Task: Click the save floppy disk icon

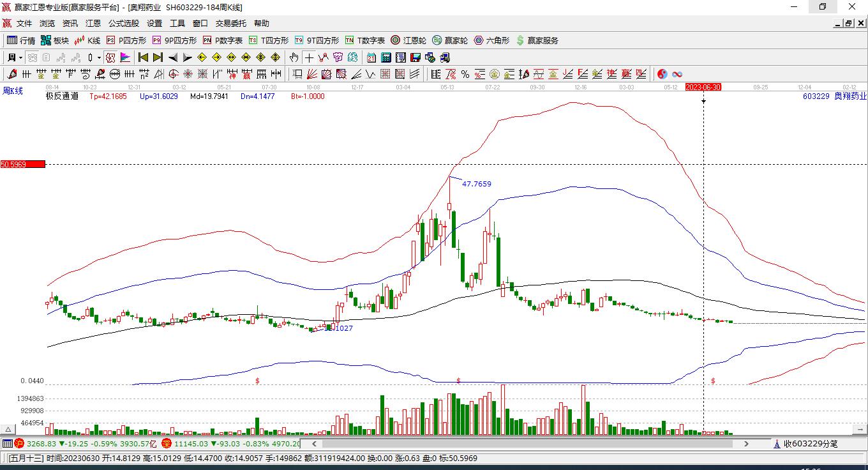Action: point(415,57)
